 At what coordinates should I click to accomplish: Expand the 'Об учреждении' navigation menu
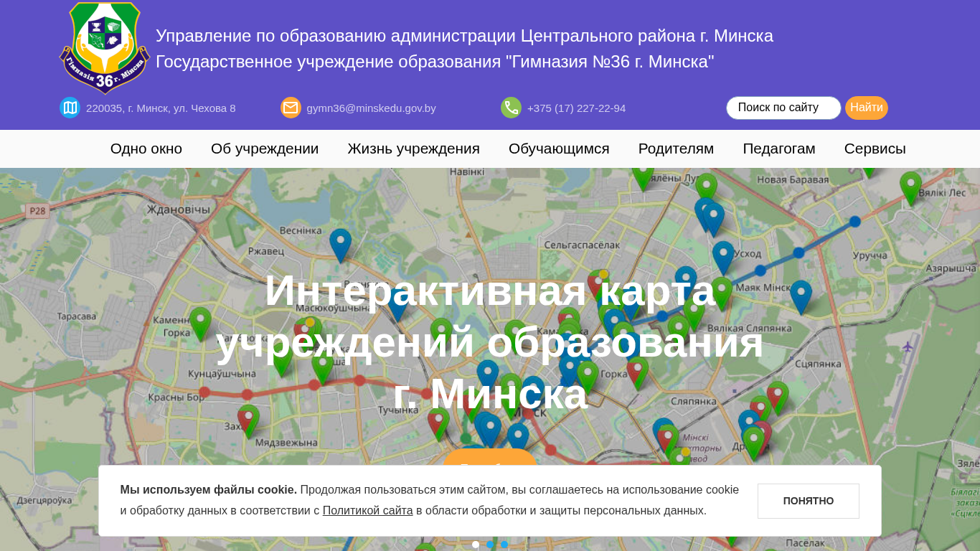click(x=265, y=149)
